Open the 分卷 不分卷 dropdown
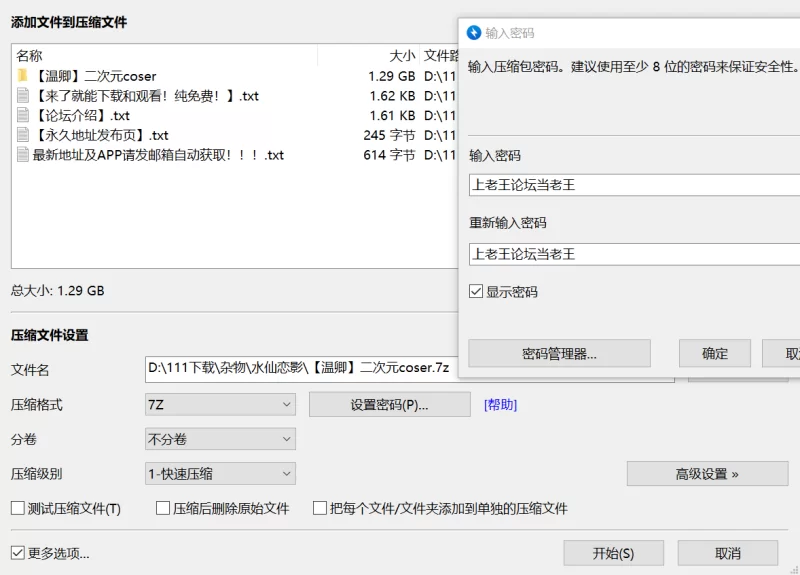 220,439
